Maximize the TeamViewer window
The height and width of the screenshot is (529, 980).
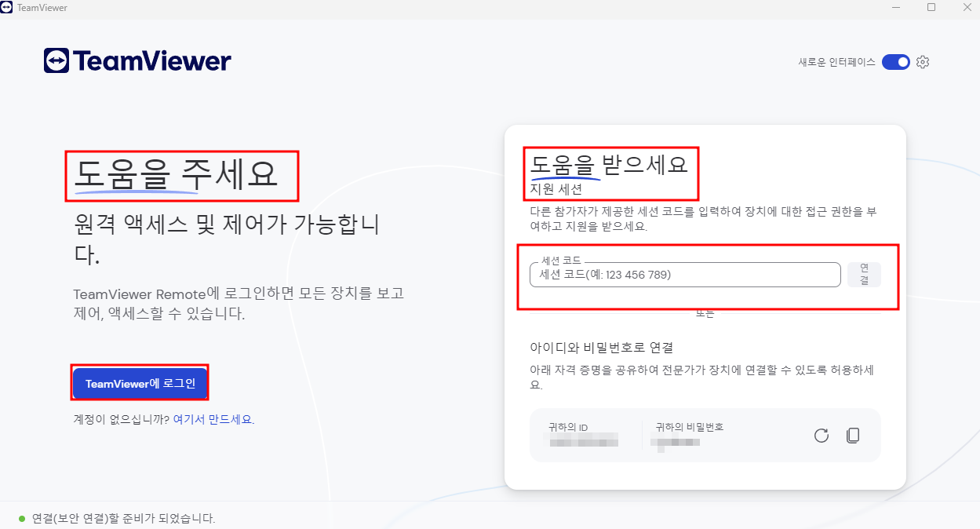pos(931,7)
